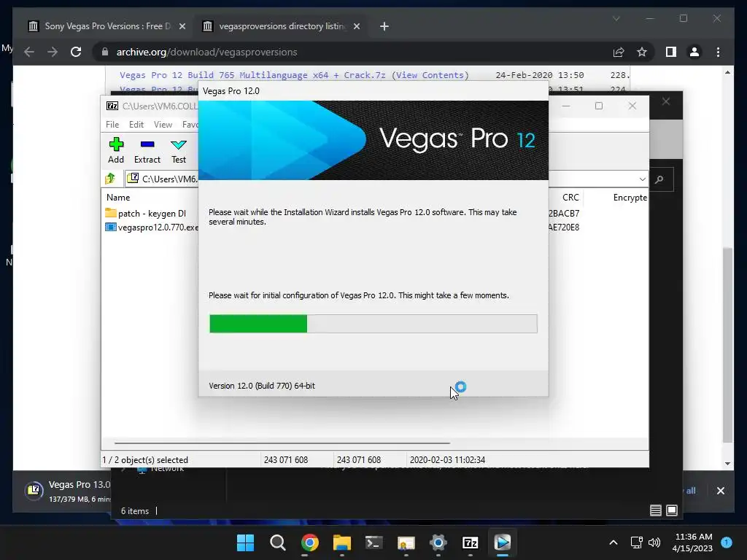This screenshot has width=747, height=560.
Task: Click the Extract button in 7-Zip toolbar
Action: 147,150
